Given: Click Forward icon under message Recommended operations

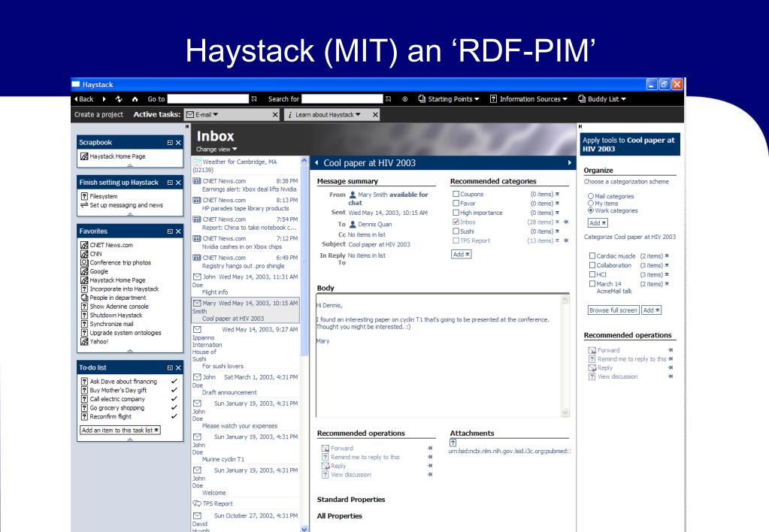Looking at the screenshot, I should (325, 448).
